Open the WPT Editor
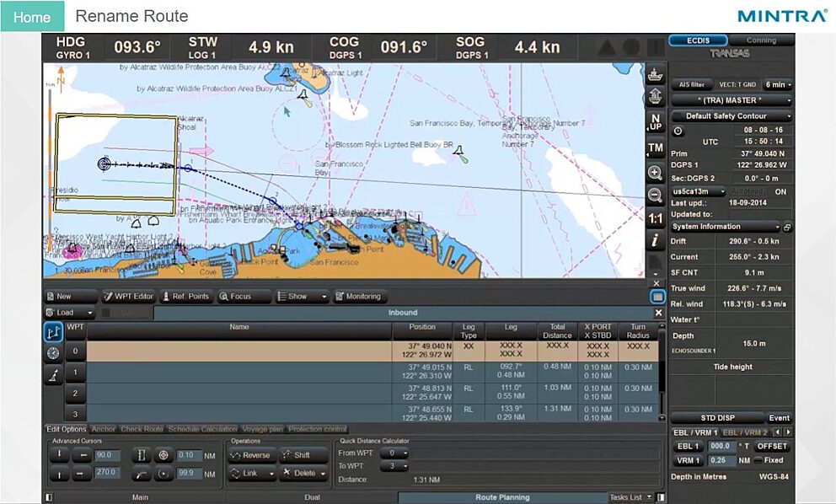 click(128, 297)
